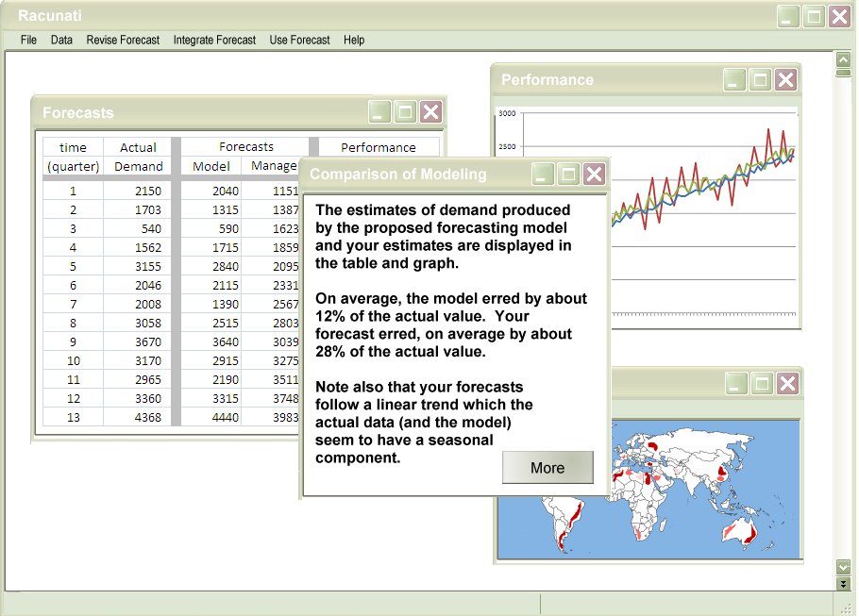Click the main scrollbar up arrow

coord(843,61)
